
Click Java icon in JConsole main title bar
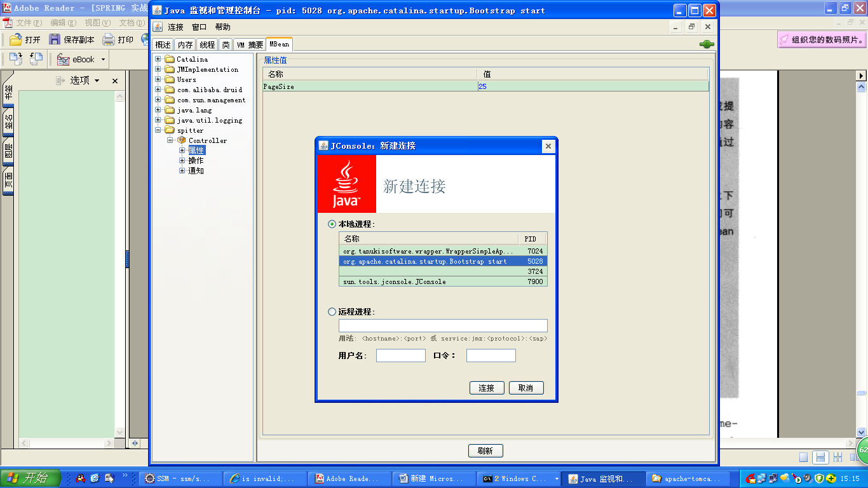tap(157, 10)
